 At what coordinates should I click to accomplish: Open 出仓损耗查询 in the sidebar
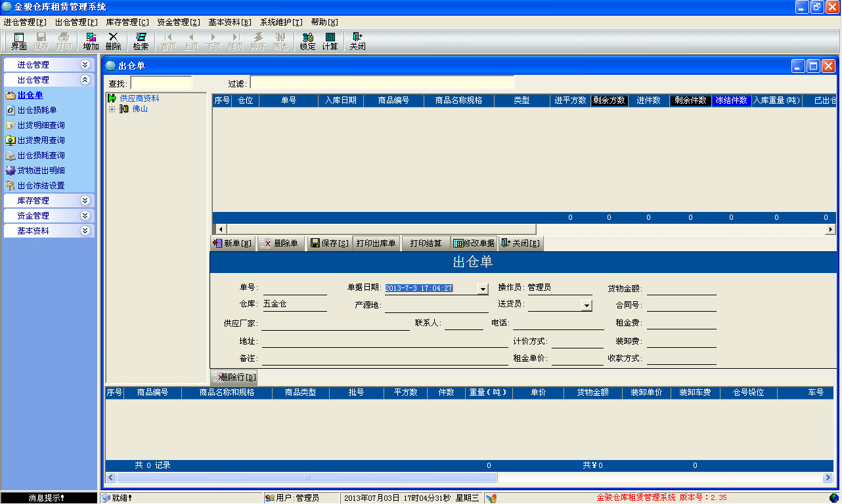(41, 156)
